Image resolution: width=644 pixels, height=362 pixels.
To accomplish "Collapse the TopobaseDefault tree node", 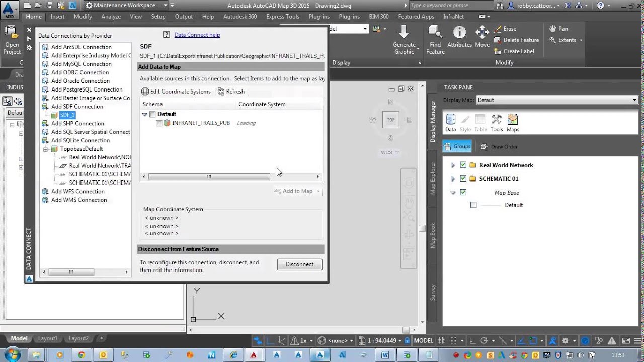I will coord(45,149).
